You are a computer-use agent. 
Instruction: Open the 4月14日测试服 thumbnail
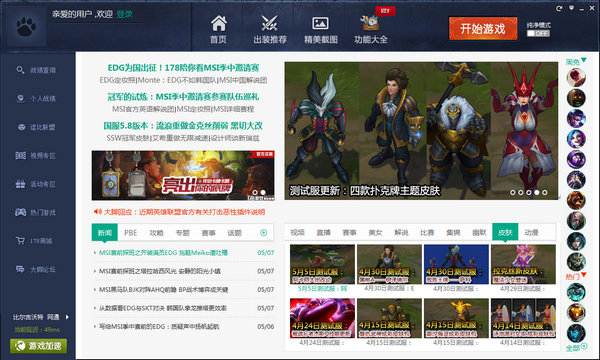[523, 318]
